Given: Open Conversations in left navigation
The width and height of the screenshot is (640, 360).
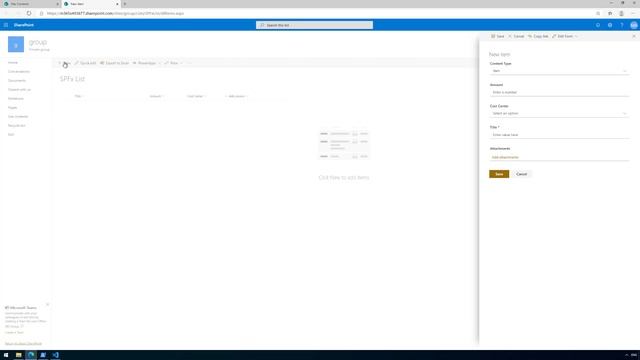Looking at the screenshot, I should [19, 71].
